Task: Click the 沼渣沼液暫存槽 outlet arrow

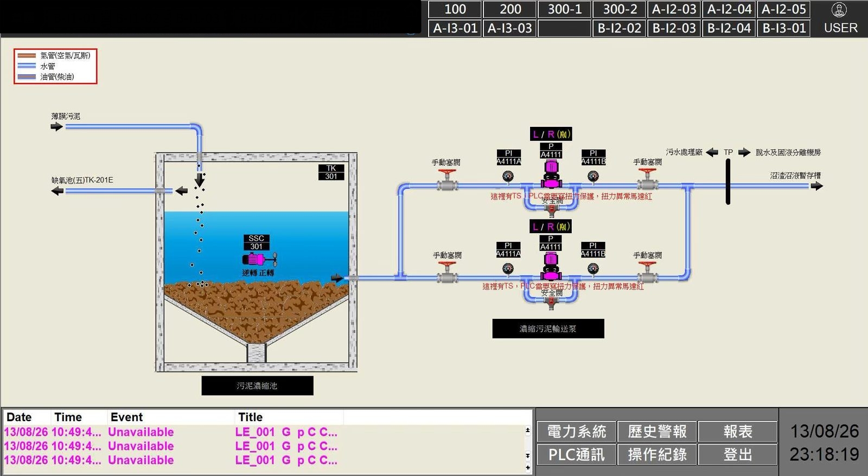Action: (816, 186)
